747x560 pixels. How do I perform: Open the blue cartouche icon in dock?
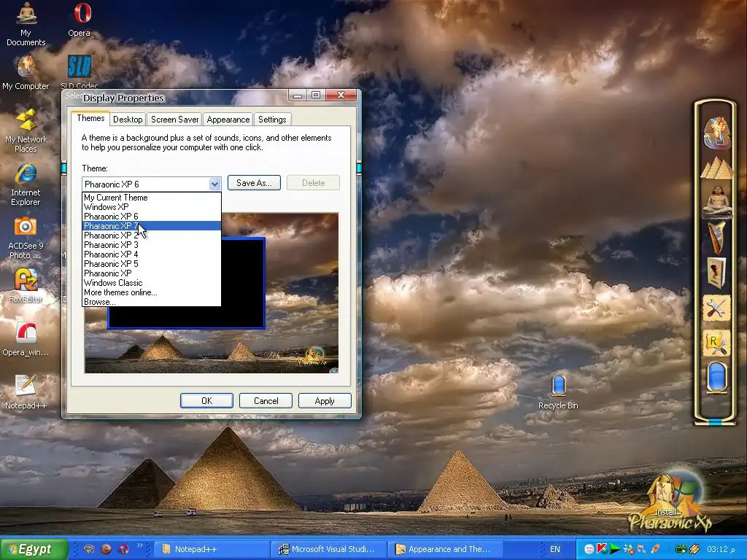click(x=716, y=378)
